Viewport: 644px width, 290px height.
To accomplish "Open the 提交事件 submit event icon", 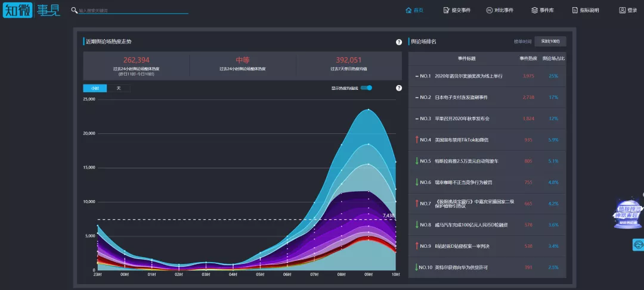I will (447, 10).
